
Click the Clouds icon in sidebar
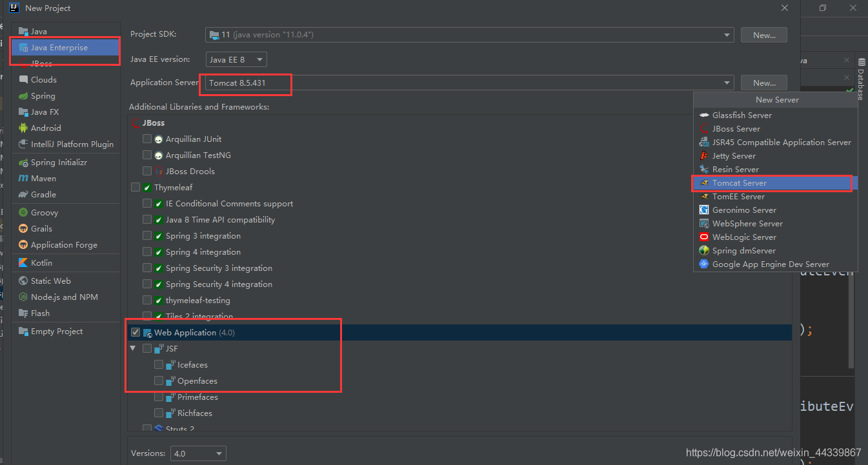(x=24, y=79)
